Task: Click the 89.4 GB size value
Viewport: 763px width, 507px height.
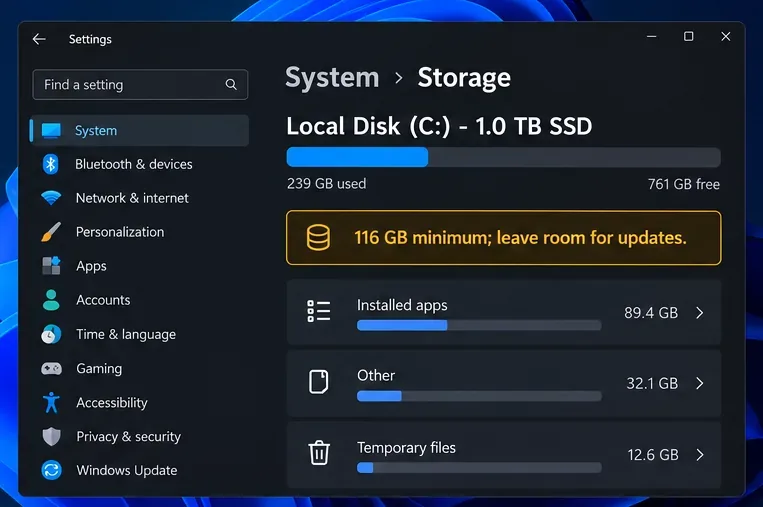Action: point(651,312)
